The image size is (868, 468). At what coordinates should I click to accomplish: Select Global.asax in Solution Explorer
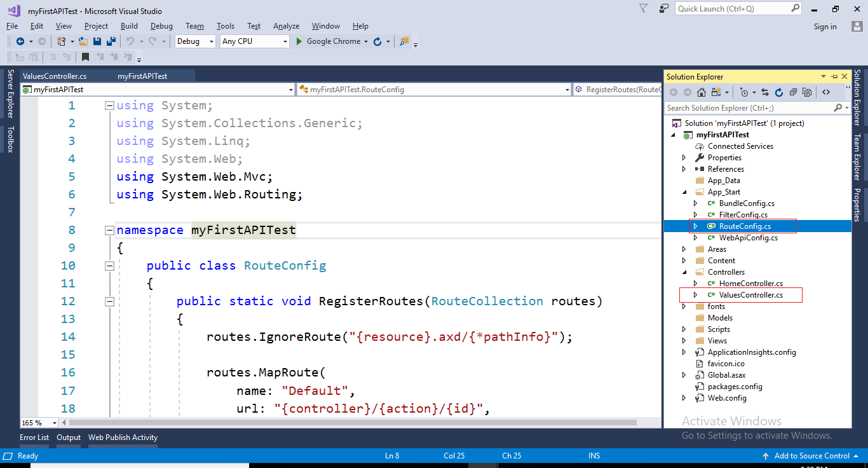(726, 375)
